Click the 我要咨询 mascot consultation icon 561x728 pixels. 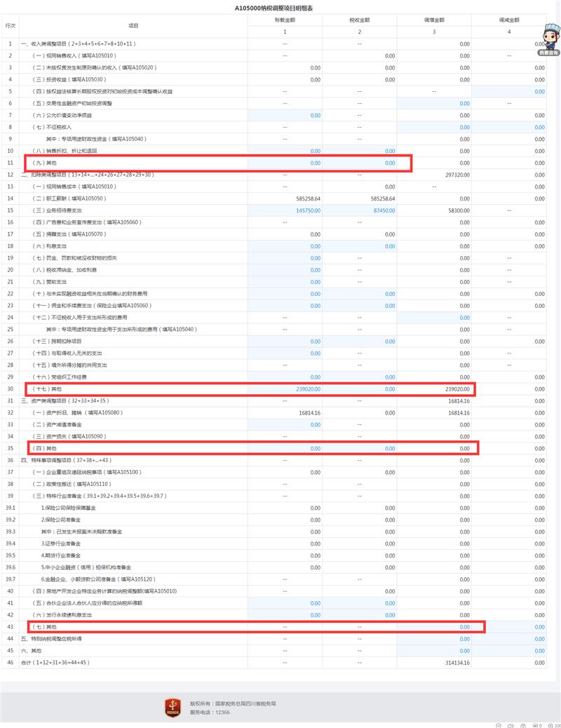[x=548, y=38]
